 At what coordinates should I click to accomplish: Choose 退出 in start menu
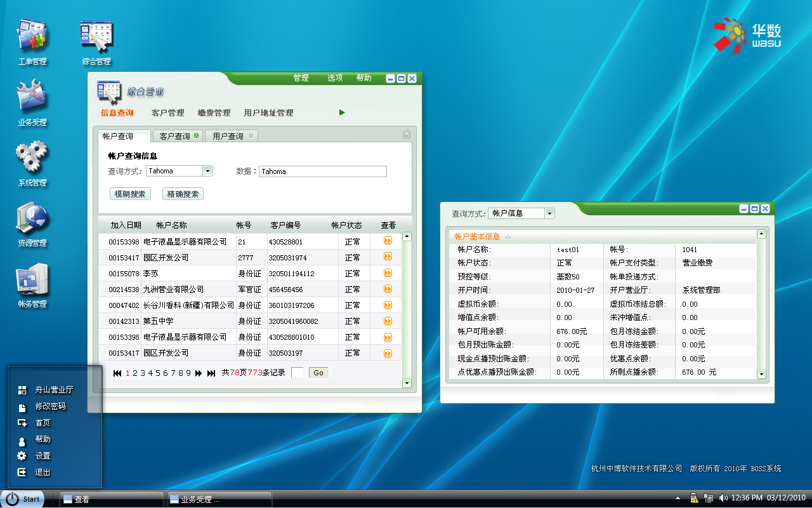tap(43, 472)
